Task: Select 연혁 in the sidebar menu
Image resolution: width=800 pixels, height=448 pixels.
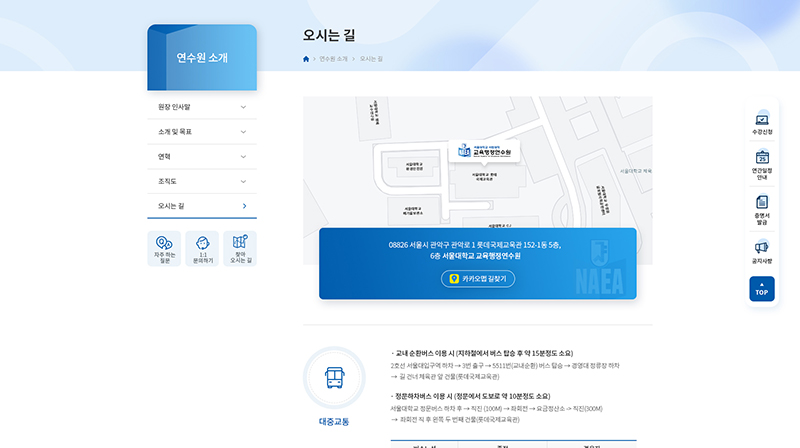Action: click(202, 157)
